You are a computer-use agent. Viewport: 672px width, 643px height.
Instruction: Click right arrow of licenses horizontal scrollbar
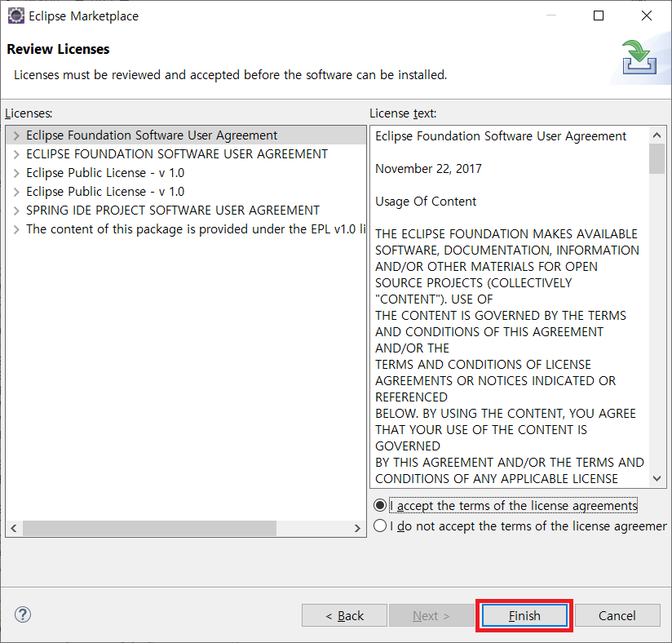[357, 528]
